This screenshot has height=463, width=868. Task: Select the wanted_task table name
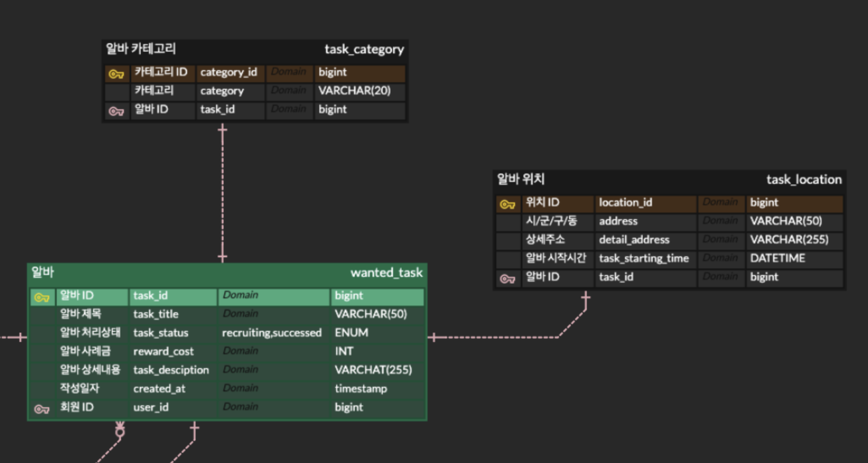click(x=386, y=273)
